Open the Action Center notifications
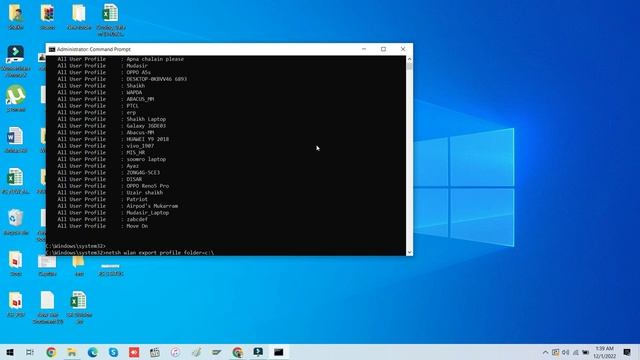 627,352
